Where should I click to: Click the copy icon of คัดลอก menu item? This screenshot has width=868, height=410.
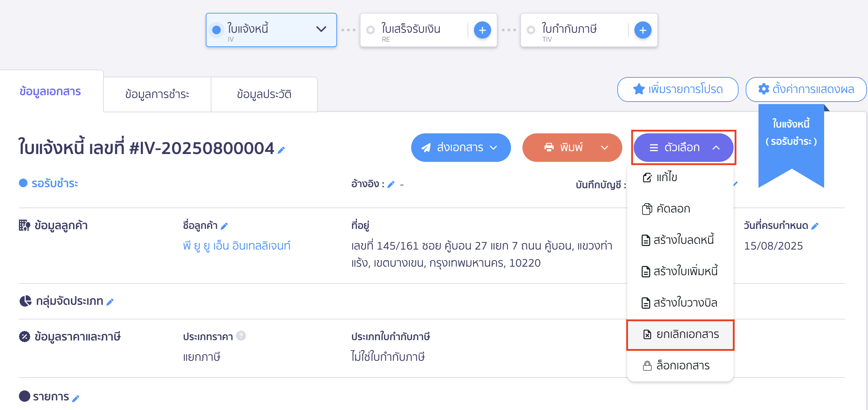(x=647, y=209)
